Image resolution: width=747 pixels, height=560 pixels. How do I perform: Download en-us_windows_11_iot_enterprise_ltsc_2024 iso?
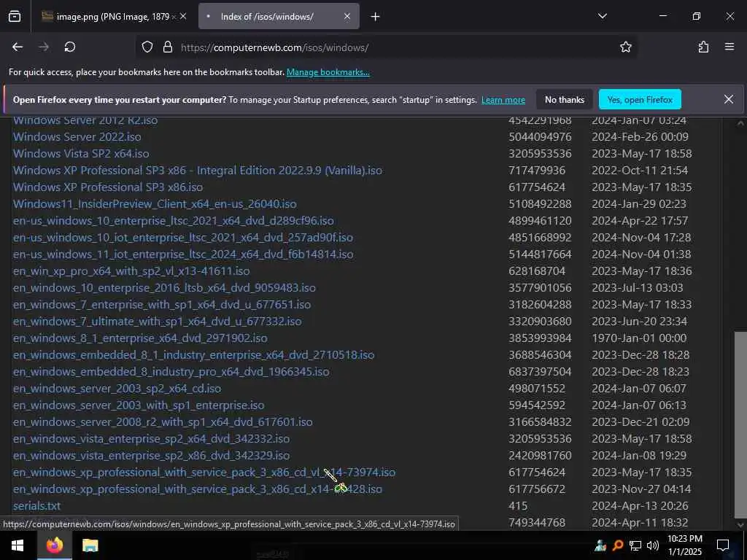[183, 254]
